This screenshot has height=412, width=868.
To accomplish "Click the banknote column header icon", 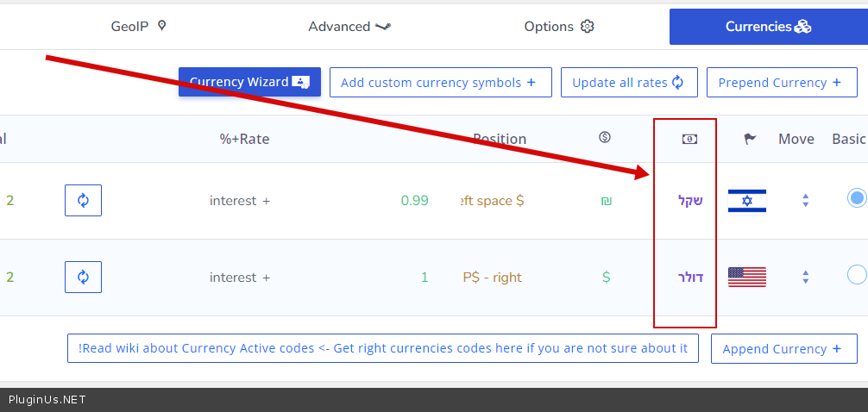I will click(689, 139).
